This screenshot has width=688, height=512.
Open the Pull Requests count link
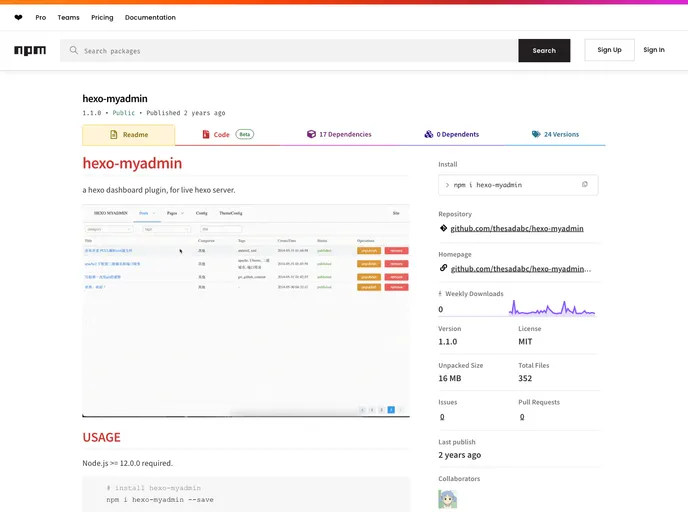(522, 416)
